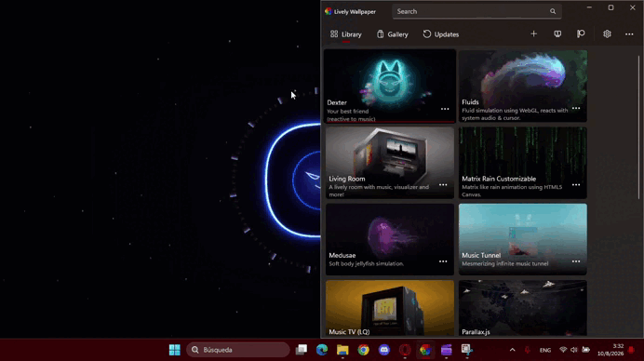Open the Windows Start menu
The image size is (644, 361).
[175, 350]
